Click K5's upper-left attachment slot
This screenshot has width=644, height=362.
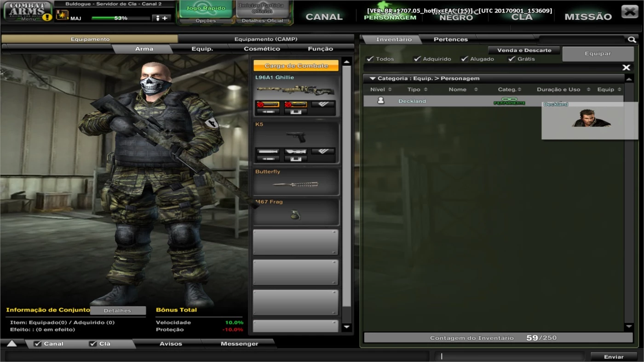(x=268, y=151)
